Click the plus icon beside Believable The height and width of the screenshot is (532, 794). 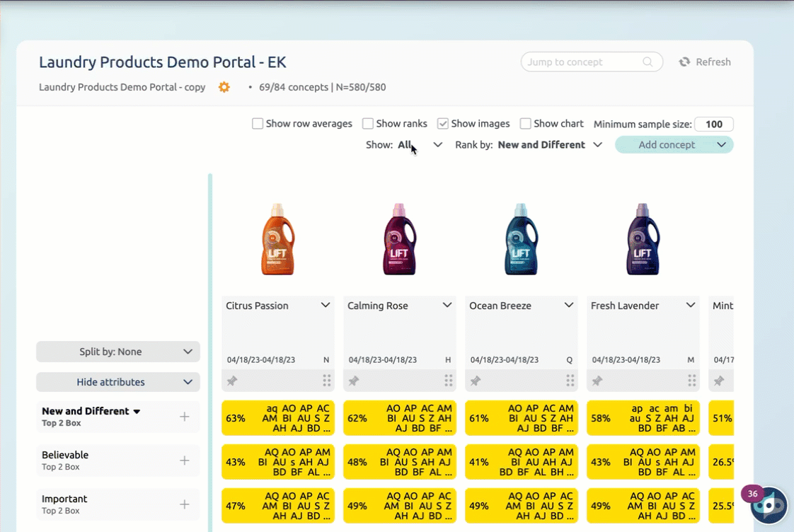point(185,461)
